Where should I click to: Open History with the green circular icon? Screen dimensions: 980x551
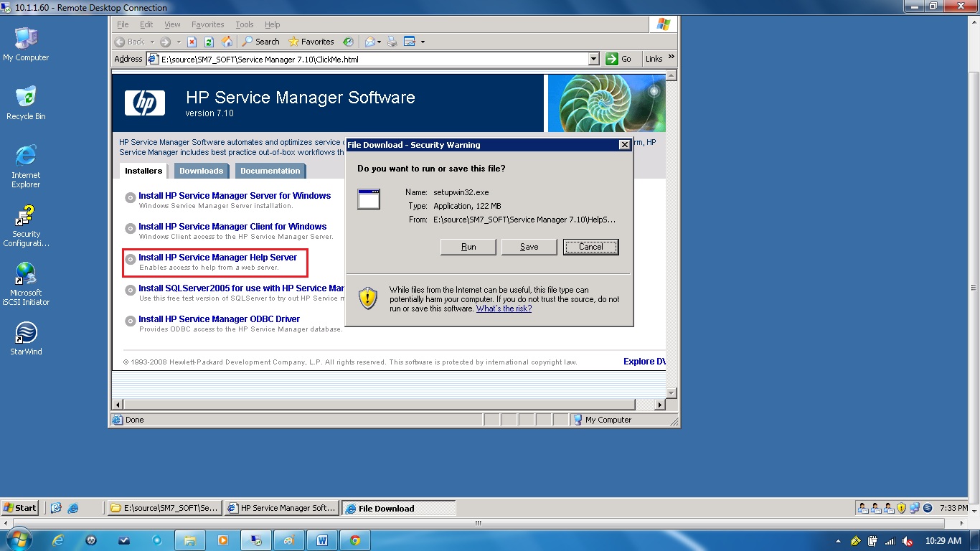click(348, 42)
